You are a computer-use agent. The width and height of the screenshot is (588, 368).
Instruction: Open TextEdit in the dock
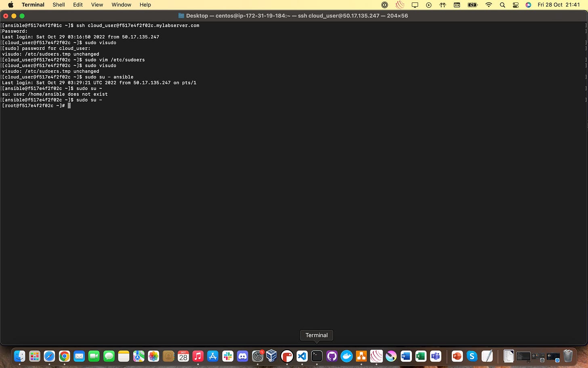click(487, 356)
